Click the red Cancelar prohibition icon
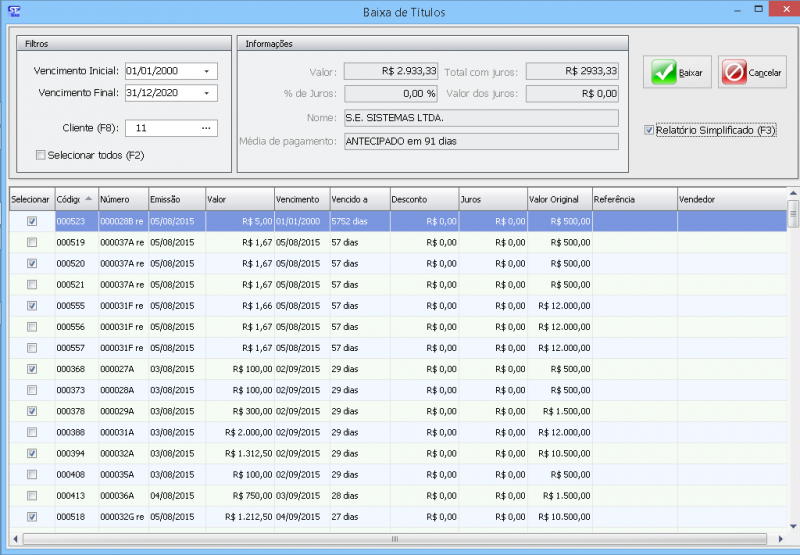This screenshot has height=555, width=800. tap(734, 73)
